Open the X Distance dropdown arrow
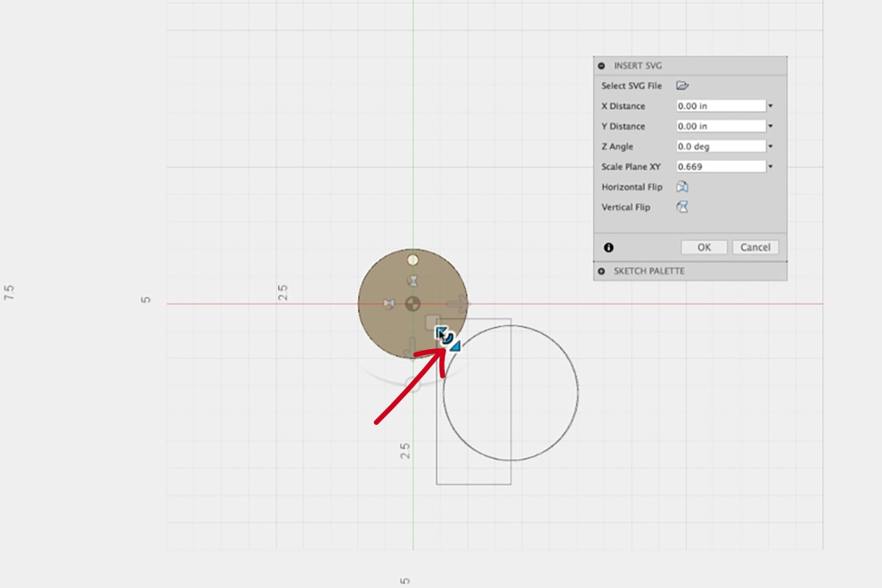The width and height of the screenshot is (882, 588). (x=770, y=106)
